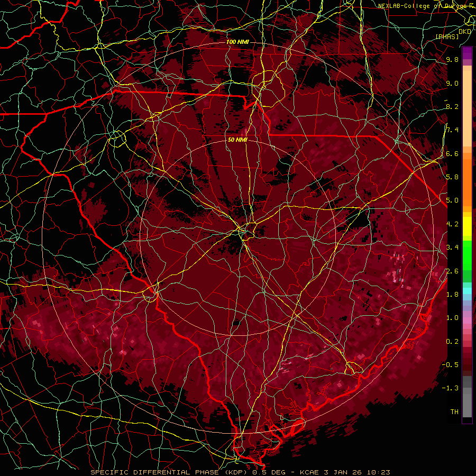Click the '3 JAN 26' date text
This screenshot has height=476, width=476.
(342, 472)
